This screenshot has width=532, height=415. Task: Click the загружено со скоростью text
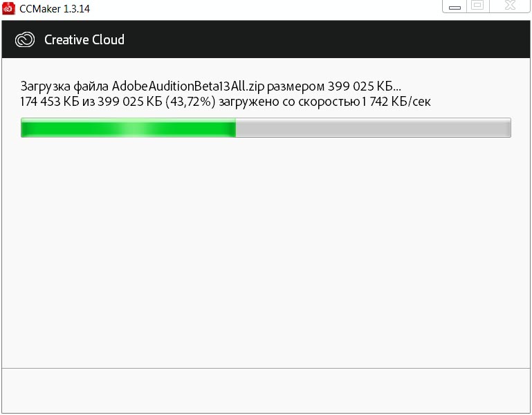pos(289,102)
